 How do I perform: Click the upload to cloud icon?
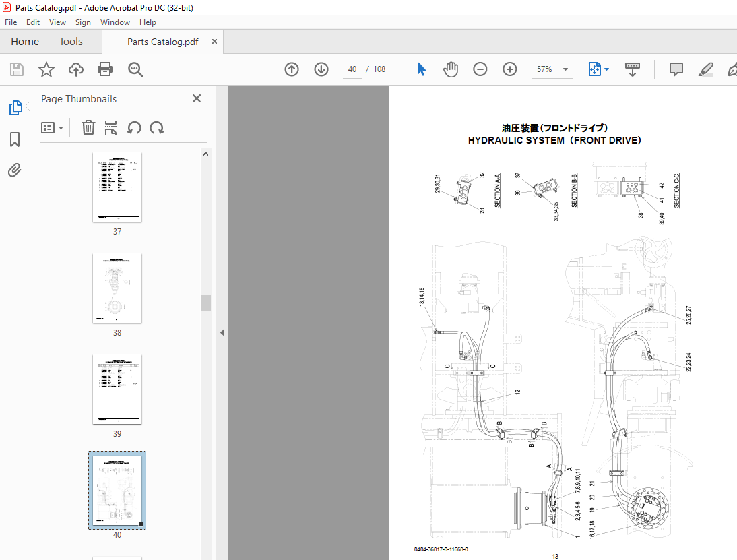click(75, 69)
